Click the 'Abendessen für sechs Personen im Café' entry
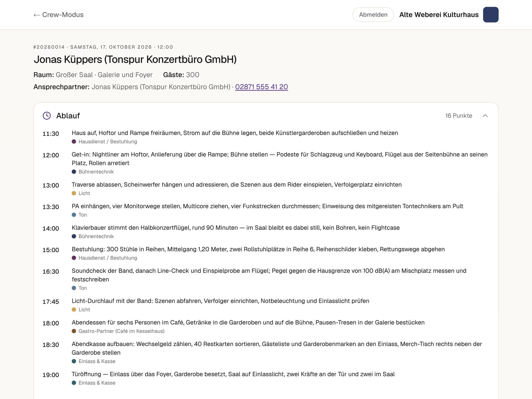532x399 pixels. (248, 323)
